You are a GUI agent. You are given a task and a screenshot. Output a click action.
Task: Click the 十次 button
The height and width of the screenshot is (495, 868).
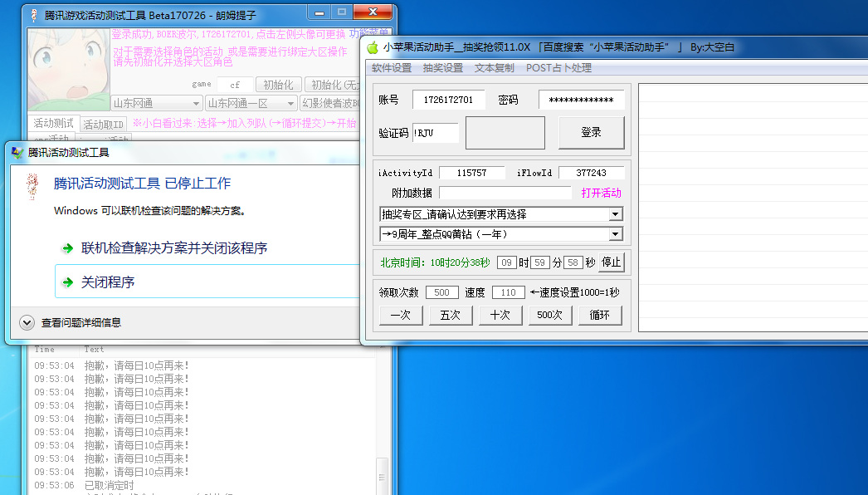[x=500, y=315]
